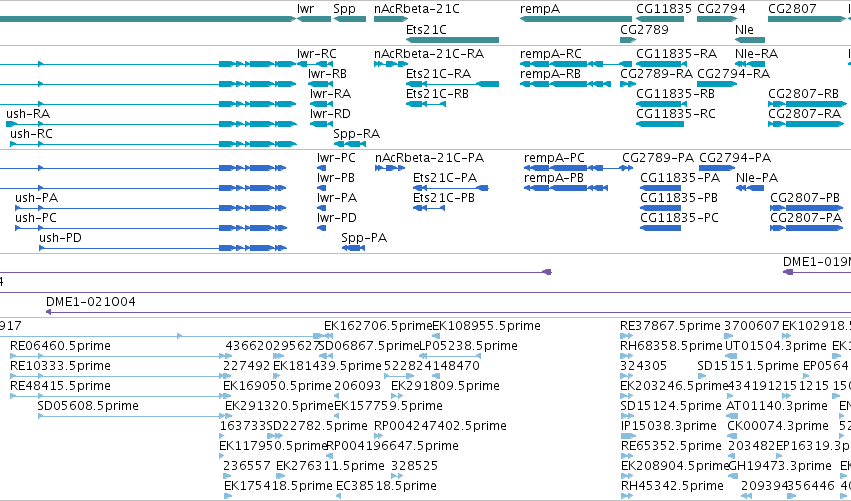Click the AT01140.3prime EST label
Screen dimensions: 851x501
click(777, 407)
